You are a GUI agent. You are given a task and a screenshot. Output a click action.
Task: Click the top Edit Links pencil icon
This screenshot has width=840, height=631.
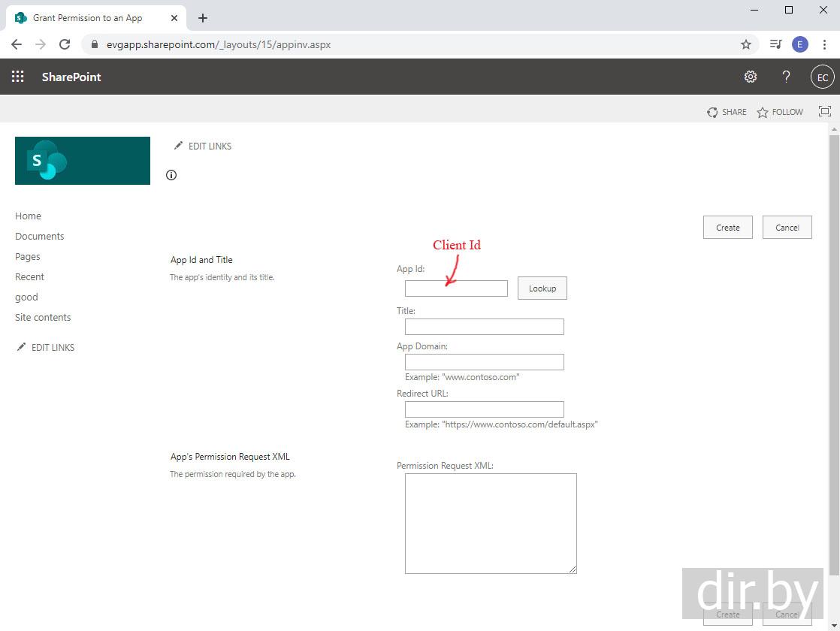point(178,146)
